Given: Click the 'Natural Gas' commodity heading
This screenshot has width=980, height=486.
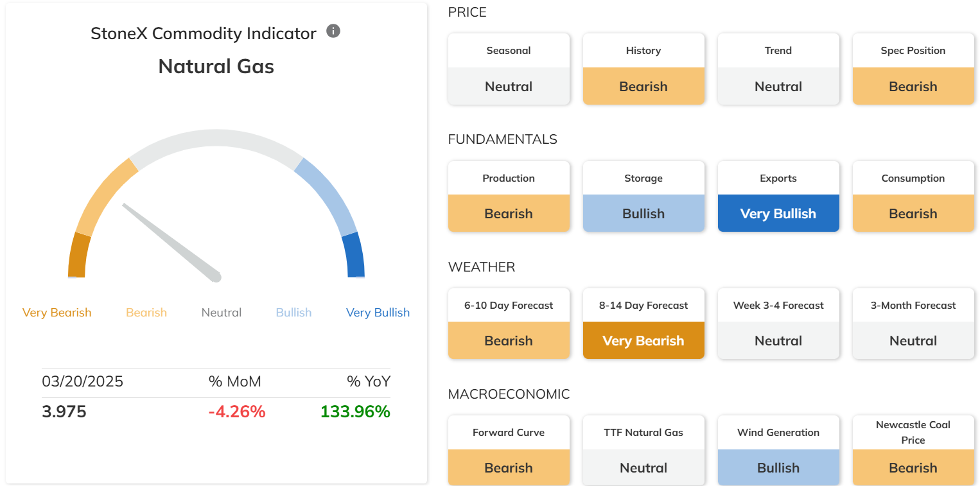Looking at the screenshot, I should (x=216, y=66).
